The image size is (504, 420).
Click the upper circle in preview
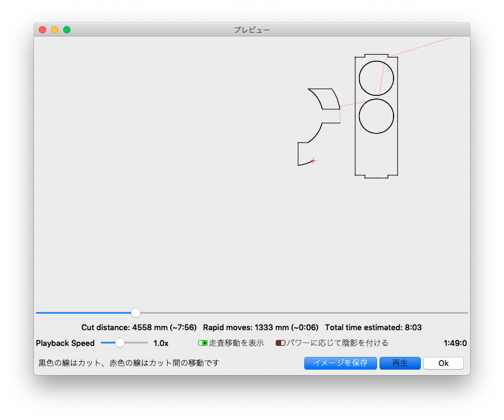376,78
